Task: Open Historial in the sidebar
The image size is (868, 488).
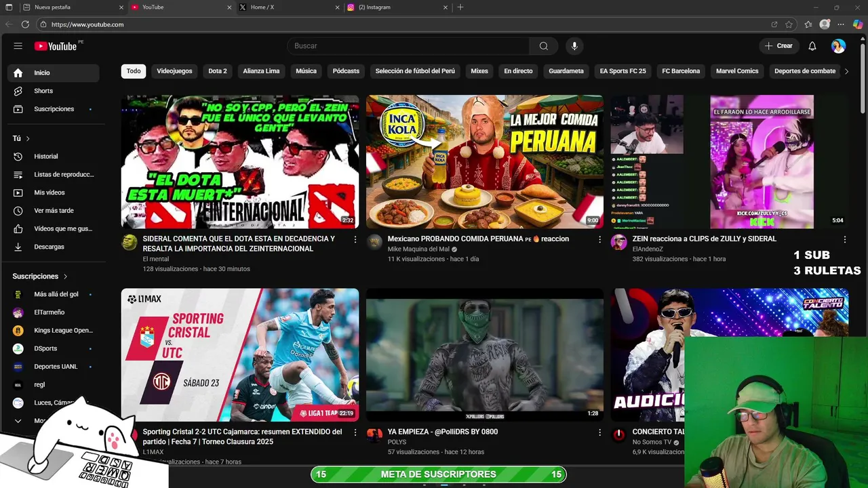Action: [53, 157]
